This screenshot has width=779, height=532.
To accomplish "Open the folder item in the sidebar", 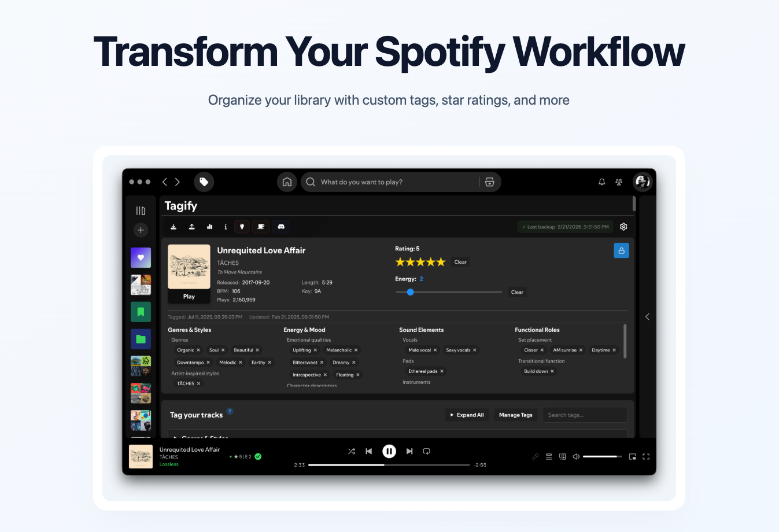I will 141,339.
